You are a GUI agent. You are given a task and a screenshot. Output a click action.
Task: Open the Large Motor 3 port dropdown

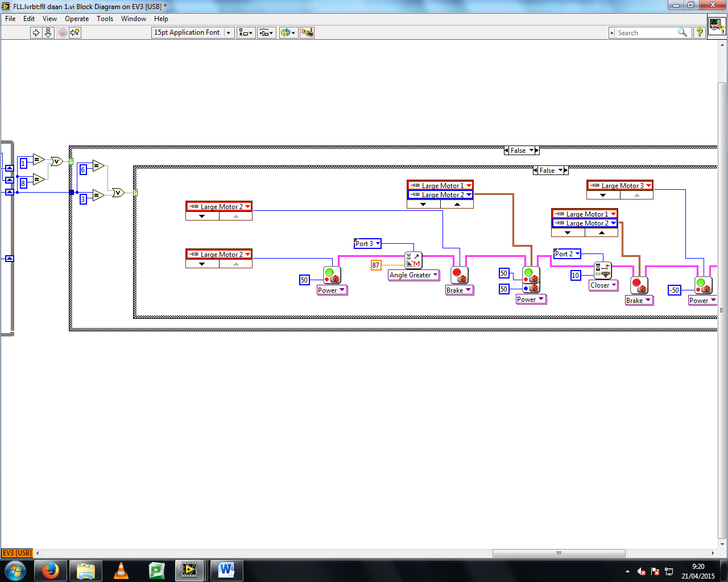pos(648,185)
